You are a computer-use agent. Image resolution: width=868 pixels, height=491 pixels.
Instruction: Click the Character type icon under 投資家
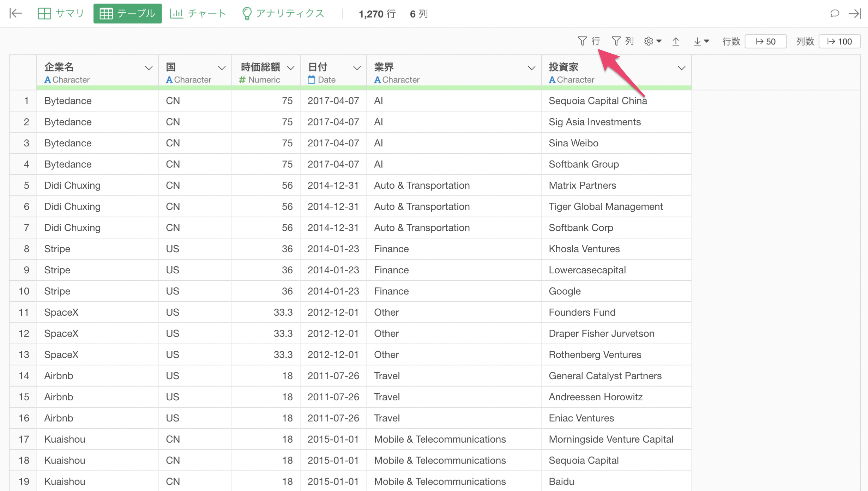click(x=552, y=80)
